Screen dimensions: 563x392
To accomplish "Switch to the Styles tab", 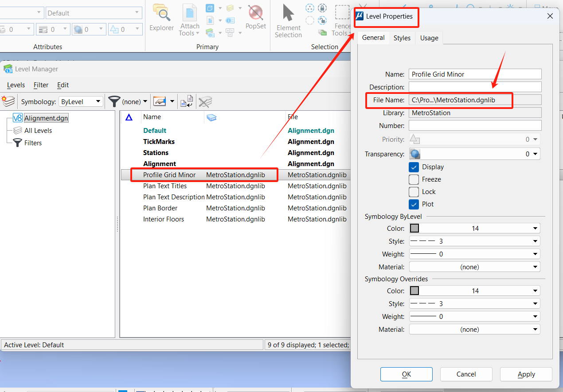I will (x=402, y=38).
